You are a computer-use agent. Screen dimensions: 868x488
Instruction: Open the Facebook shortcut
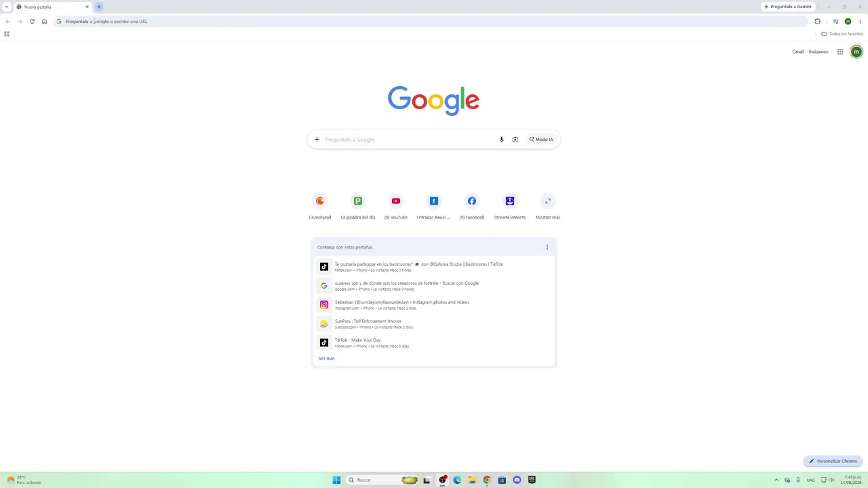click(472, 206)
